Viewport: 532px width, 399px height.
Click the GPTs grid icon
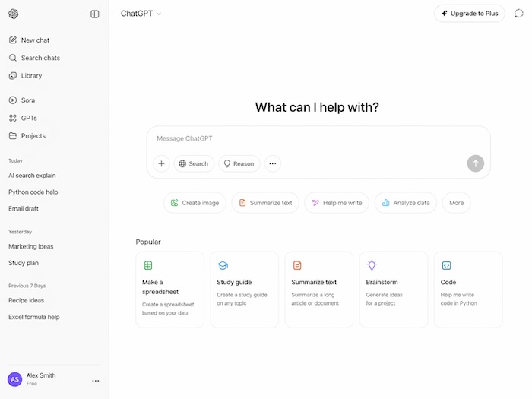pyautogui.click(x=13, y=118)
